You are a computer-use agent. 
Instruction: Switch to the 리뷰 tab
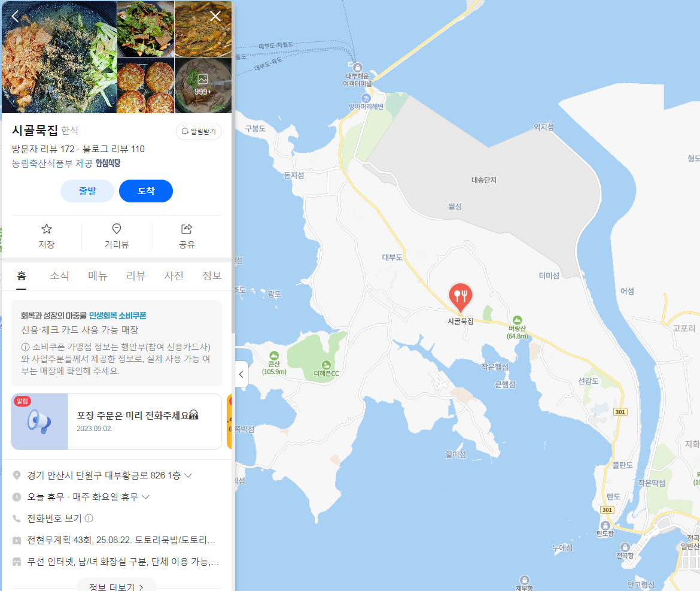(x=136, y=275)
